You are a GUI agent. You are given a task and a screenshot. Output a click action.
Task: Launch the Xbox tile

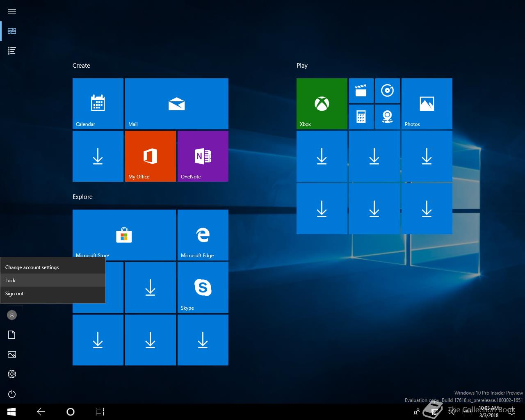click(x=322, y=104)
